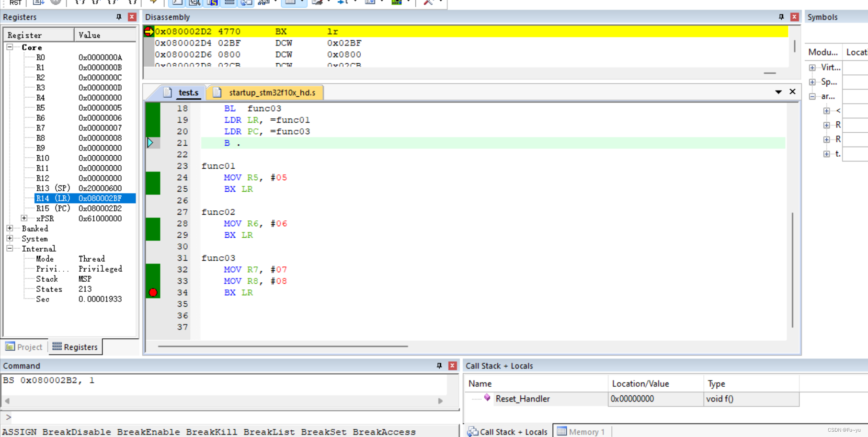Viewport: 868px width, 437px height.
Task: Click the Command window right scroll arrow
Action: [x=440, y=401]
